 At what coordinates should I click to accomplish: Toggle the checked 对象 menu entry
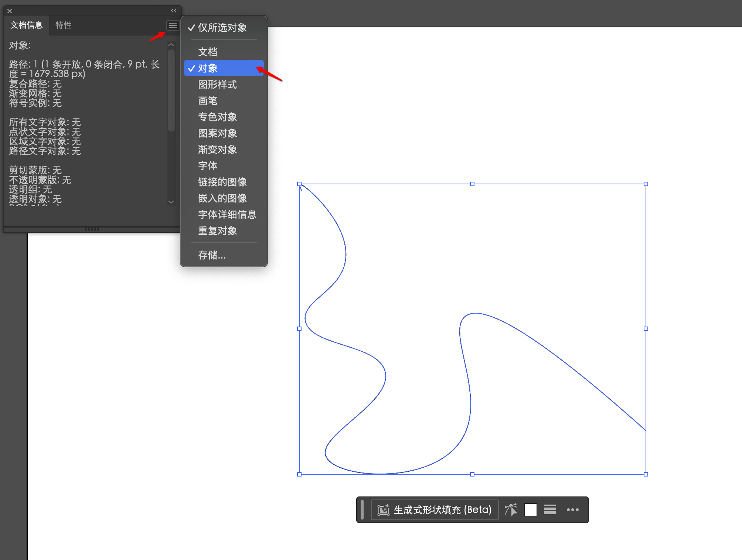[208, 68]
